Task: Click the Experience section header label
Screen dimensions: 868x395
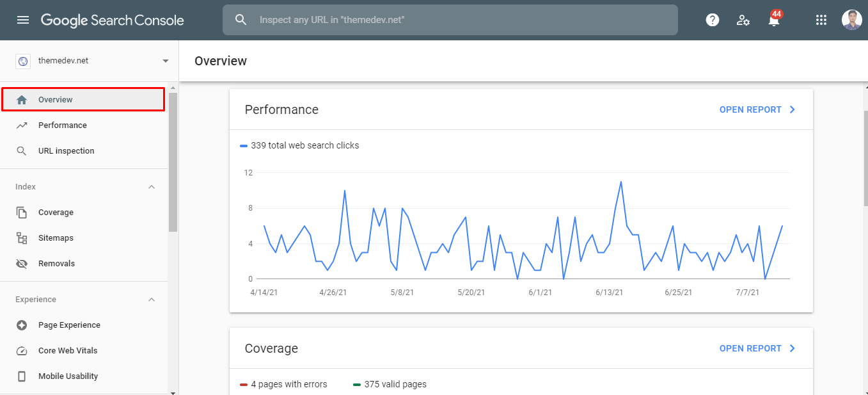Action: click(x=36, y=300)
